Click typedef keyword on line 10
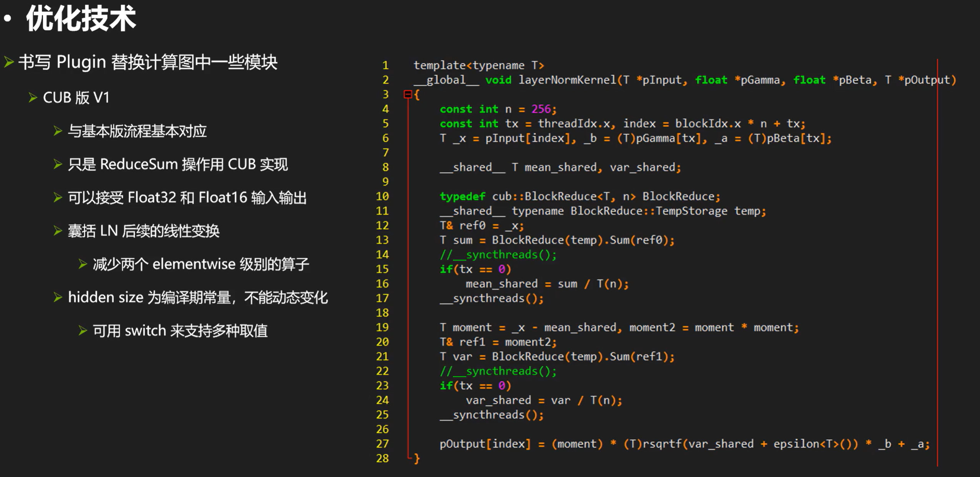 [462, 196]
